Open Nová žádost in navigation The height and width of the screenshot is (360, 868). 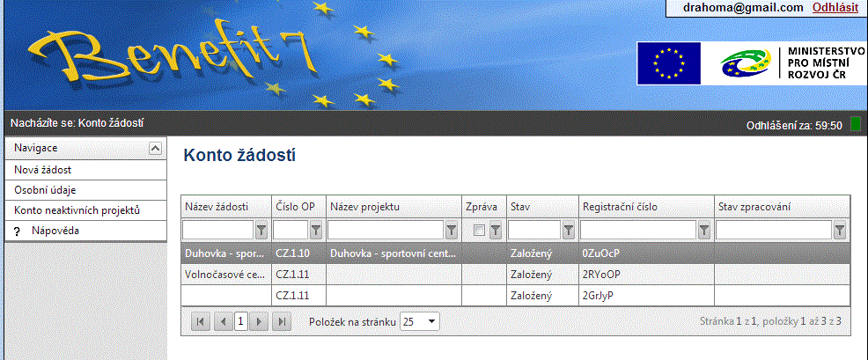click(85, 170)
